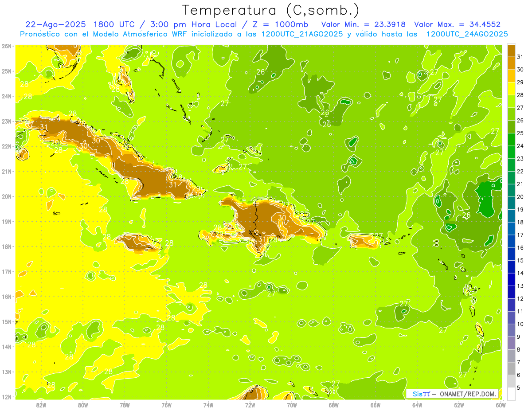Click the "16N" latitude axis label
This screenshot has width=532, height=411.
point(6,297)
